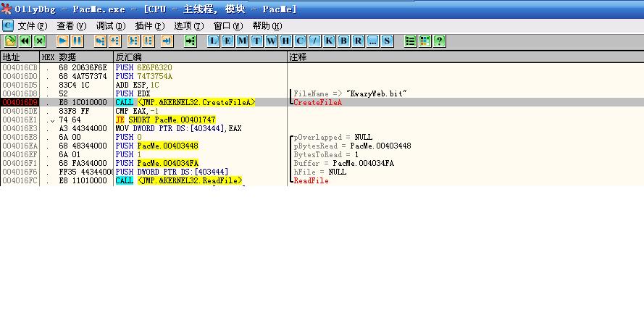Click the 注释 column header
The width and height of the screenshot is (644, 326).
point(466,57)
